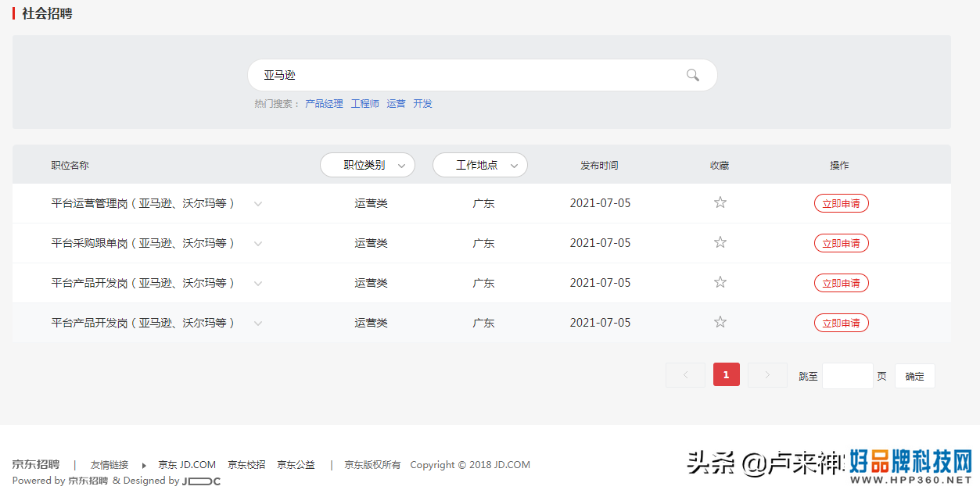Favorite star for 平台运营管理岗 row

click(x=720, y=202)
